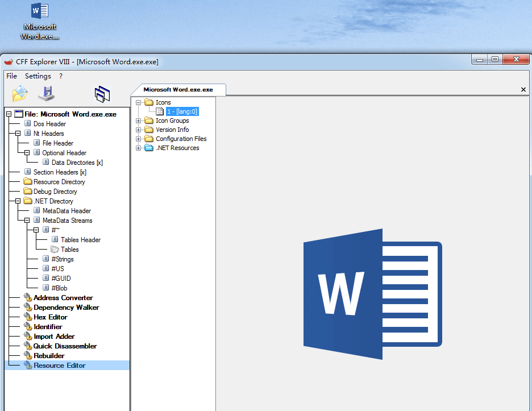The width and height of the screenshot is (532, 411).
Task: Select Optional Header entry
Action: click(64, 153)
